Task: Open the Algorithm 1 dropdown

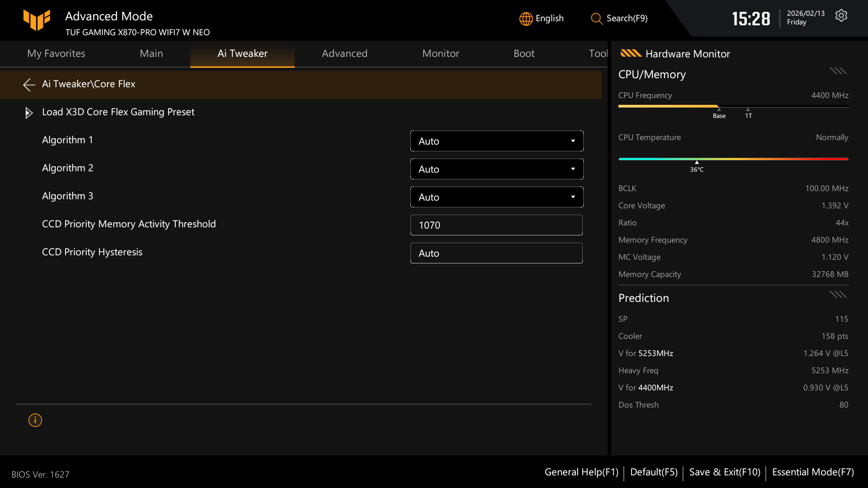Action: click(496, 141)
